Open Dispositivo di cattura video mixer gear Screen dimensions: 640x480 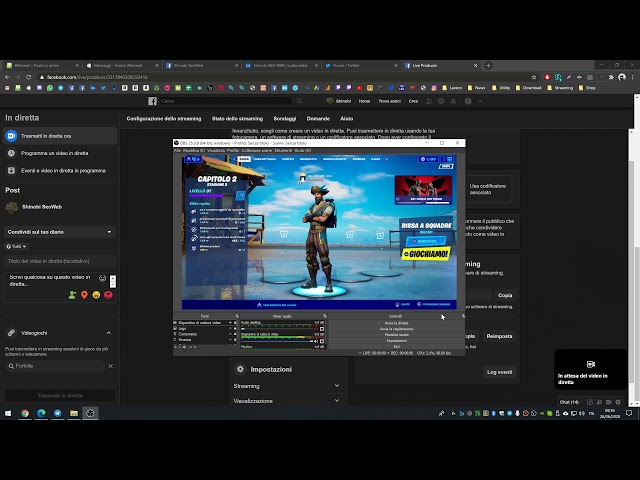(322, 341)
